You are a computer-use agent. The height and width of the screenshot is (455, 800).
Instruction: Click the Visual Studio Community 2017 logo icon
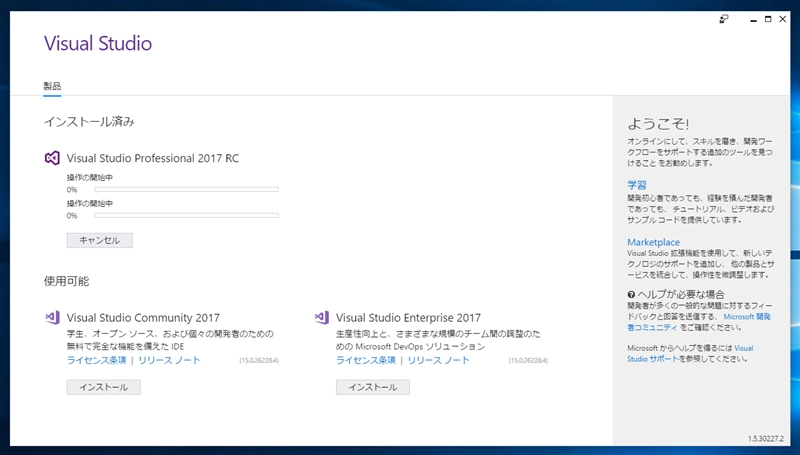pos(52,317)
